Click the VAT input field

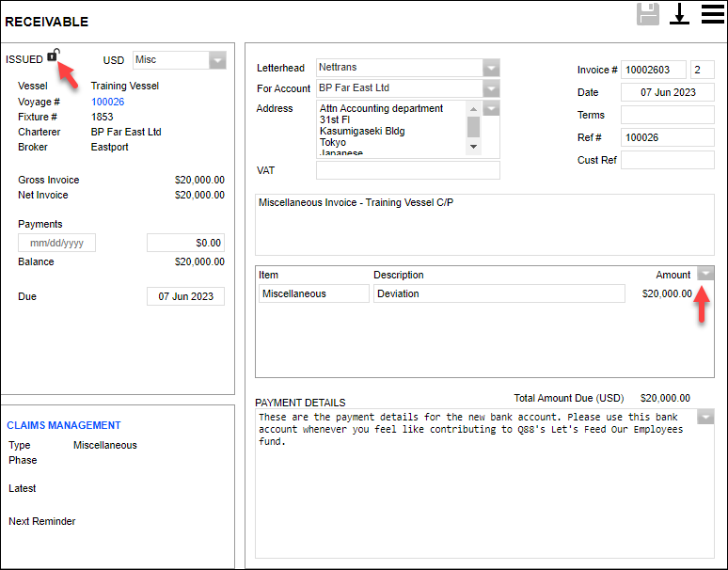[408, 170]
